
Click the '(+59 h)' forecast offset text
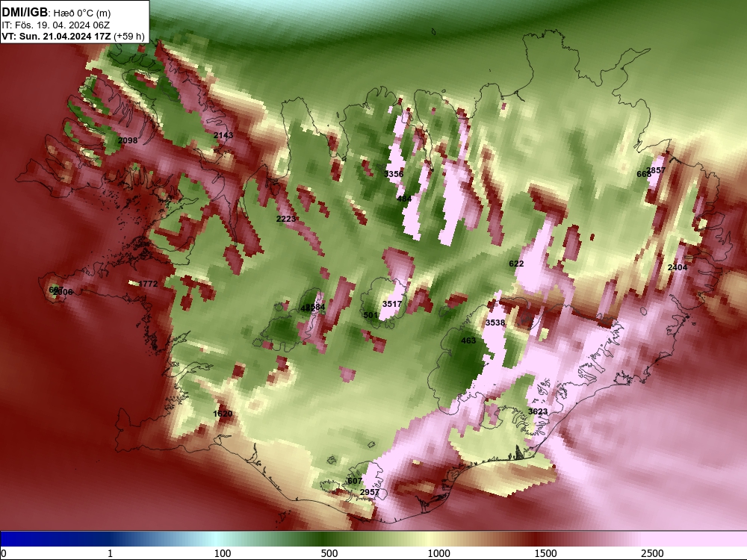(129, 36)
